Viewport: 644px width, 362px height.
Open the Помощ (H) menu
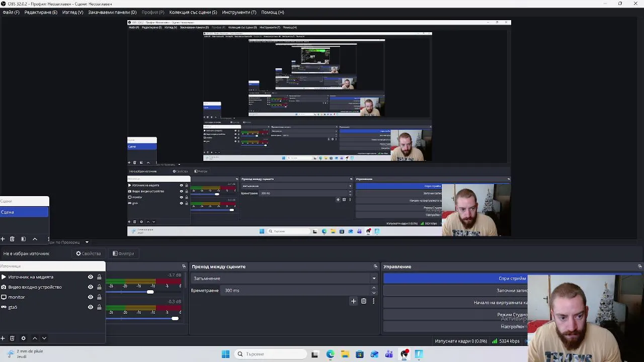(x=273, y=12)
